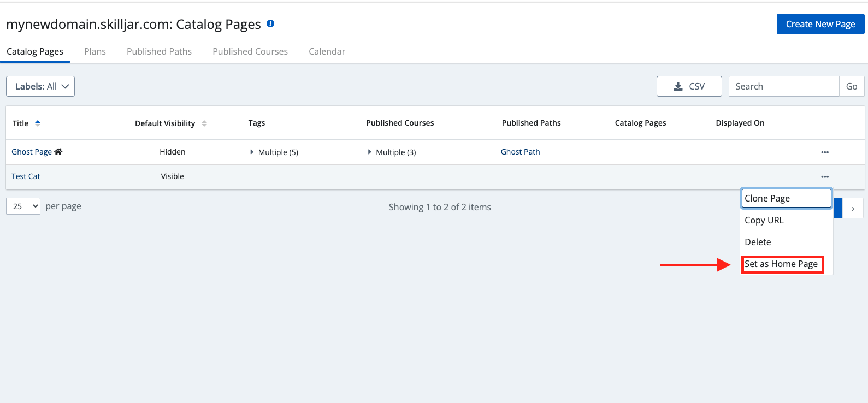This screenshot has height=403, width=868.
Task: Open the Calendar tab
Action: tap(327, 51)
